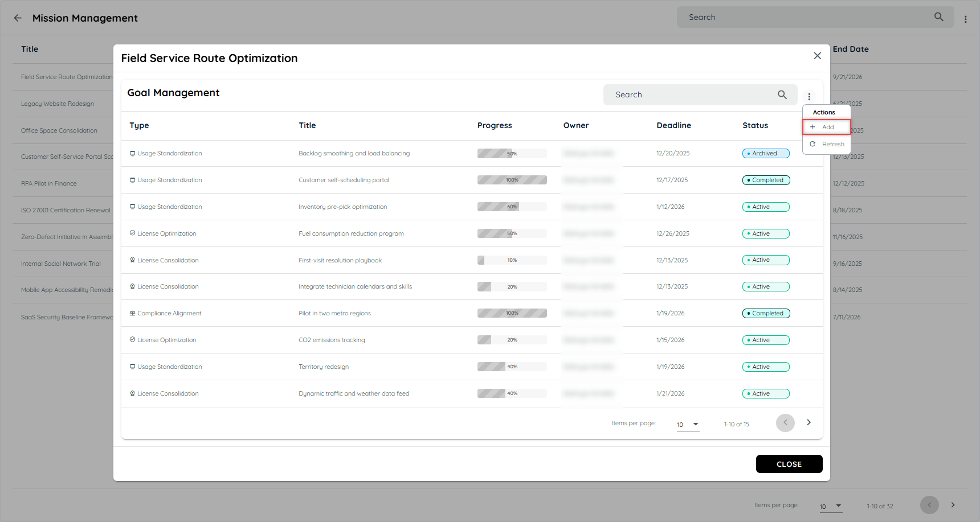Select Add from the Actions menu
Screen dimensions: 980x522
(827, 127)
